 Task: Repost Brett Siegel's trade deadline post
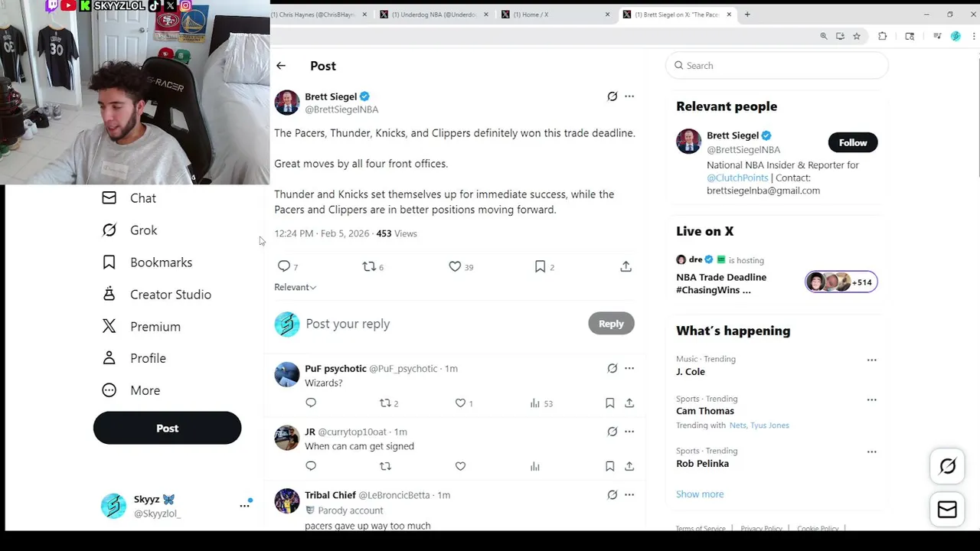(369, 266)
